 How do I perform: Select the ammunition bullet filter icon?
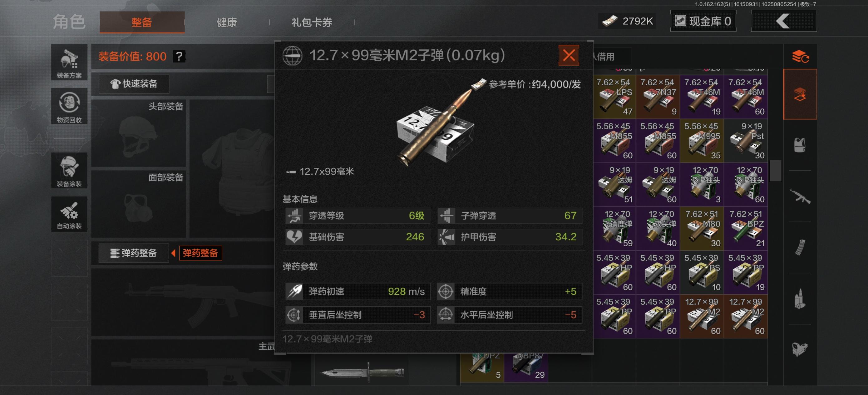[x=800, y=299]
